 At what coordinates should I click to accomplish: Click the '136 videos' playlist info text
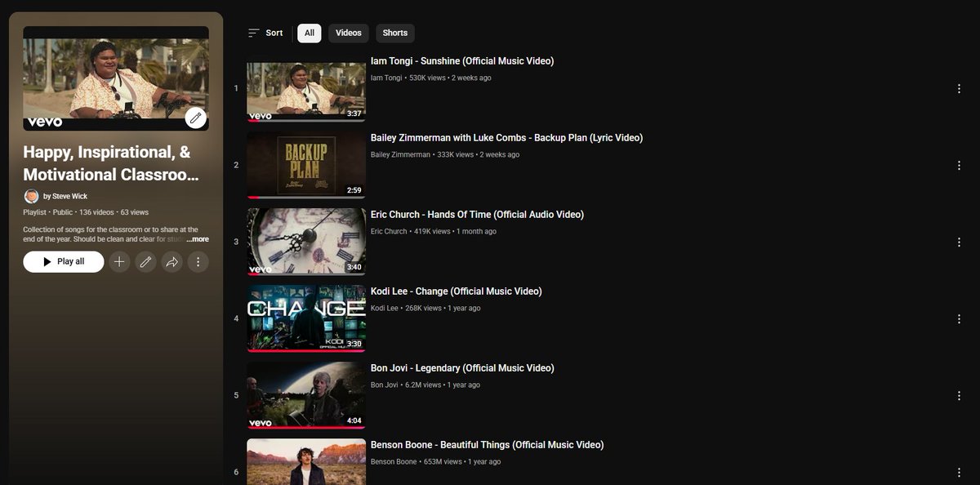[96, 212]
